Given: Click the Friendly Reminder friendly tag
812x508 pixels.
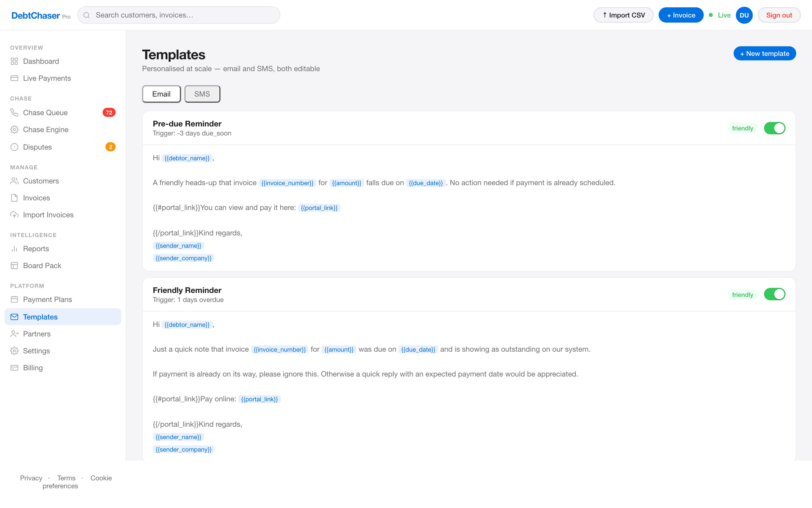Looking at the screenshot, I should 742,295.
